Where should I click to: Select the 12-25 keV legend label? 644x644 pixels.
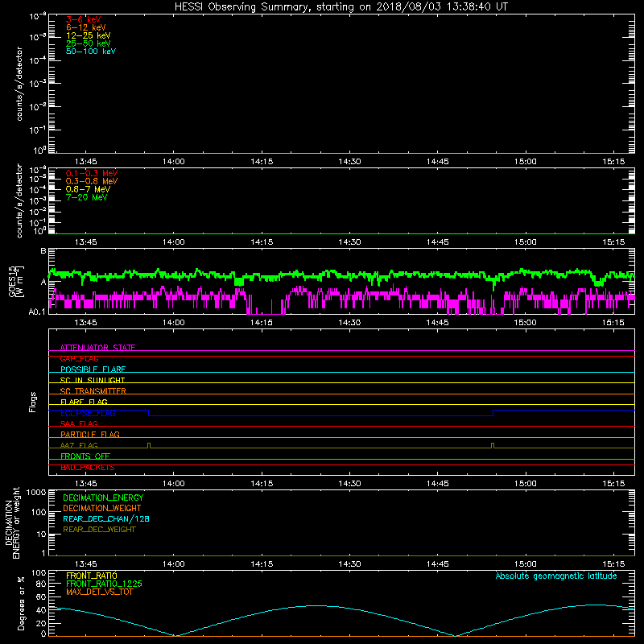coord(89,35)
